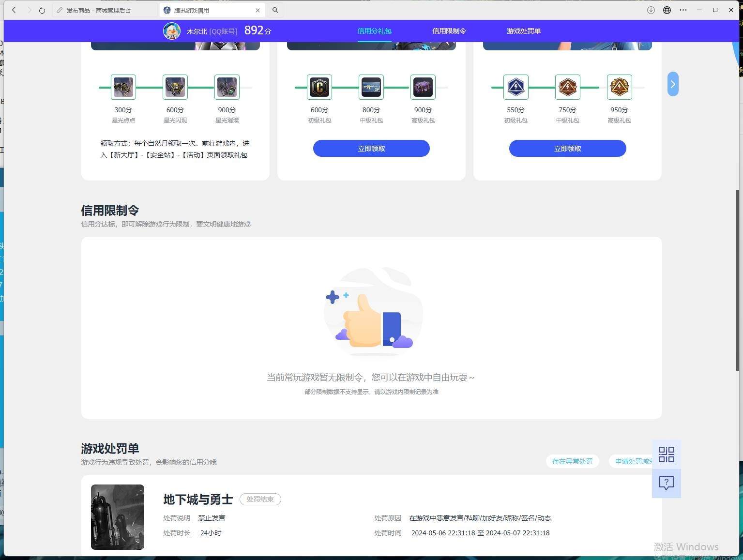Click the browser forward arrow

[x=29, y=10]
